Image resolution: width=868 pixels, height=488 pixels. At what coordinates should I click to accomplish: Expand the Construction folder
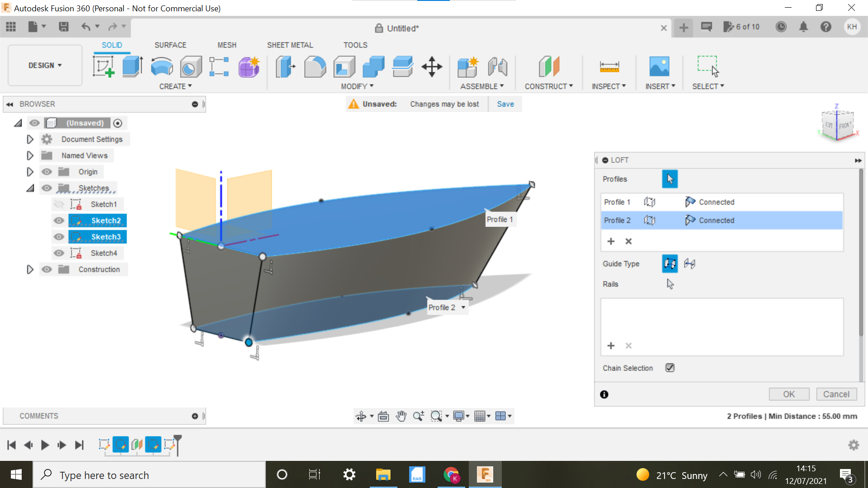pyautogui.click(x=30, y=269)
